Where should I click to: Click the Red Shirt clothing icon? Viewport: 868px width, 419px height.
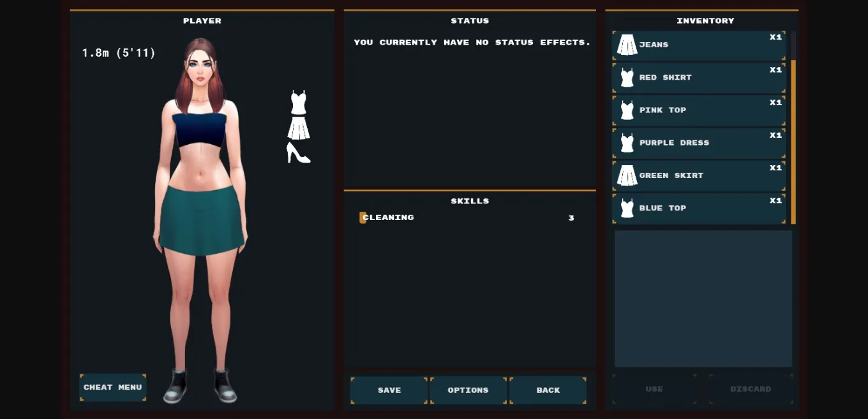pyautogui.click(x=627, y=77)
